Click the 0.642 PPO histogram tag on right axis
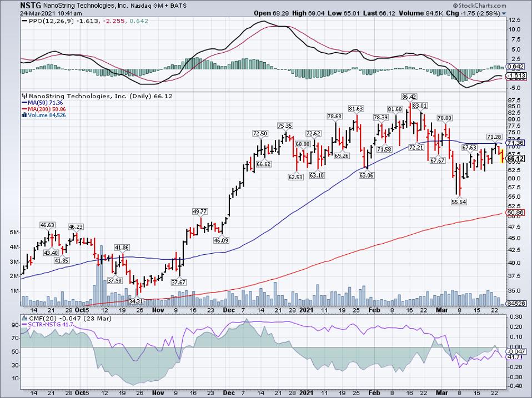The height and width of the screenshot is (398, 532). (516, 67)
